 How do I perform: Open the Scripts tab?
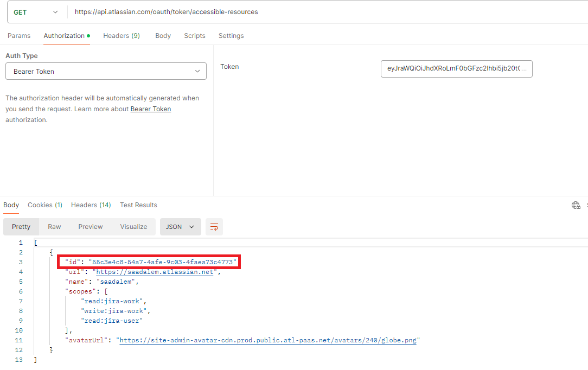[x=194, y=35]
